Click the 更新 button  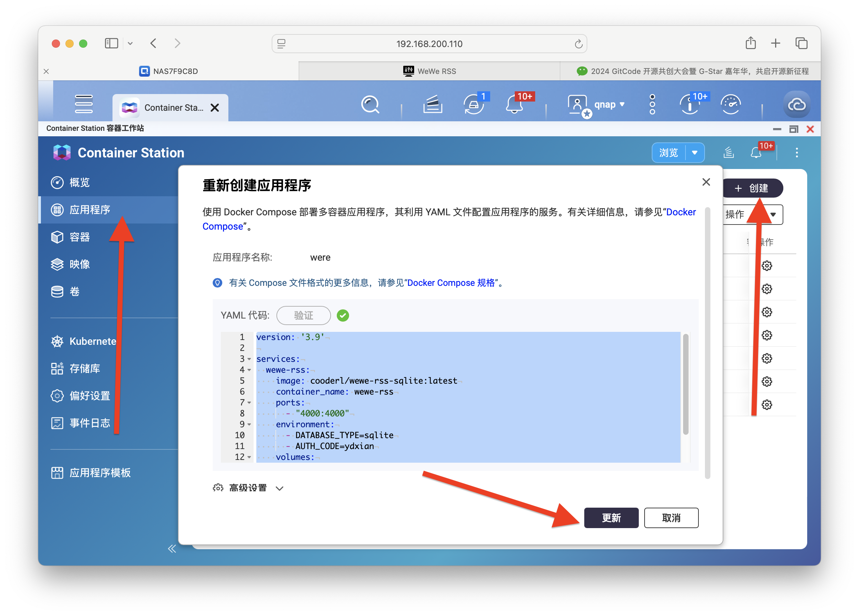611,518
